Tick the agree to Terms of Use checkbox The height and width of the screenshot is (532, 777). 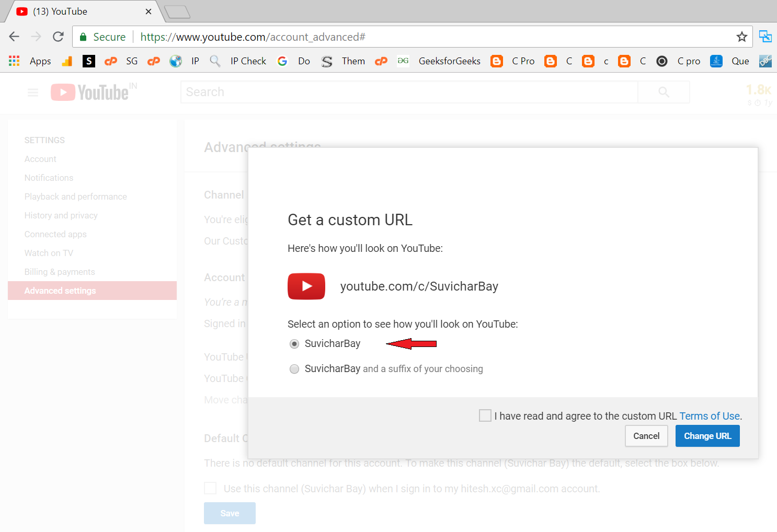pos(485,415)
